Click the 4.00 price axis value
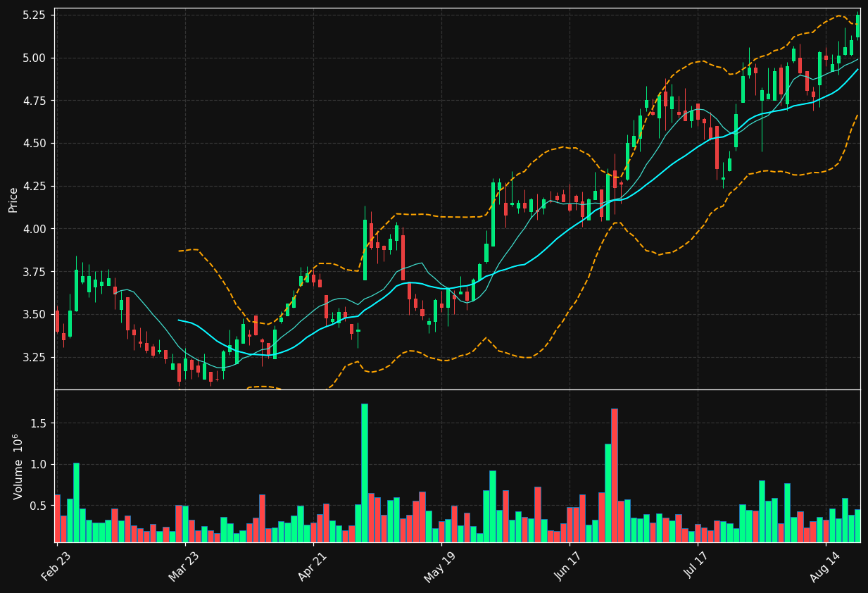868x593 pixels. pyautogui.click(x=34, y=229)
